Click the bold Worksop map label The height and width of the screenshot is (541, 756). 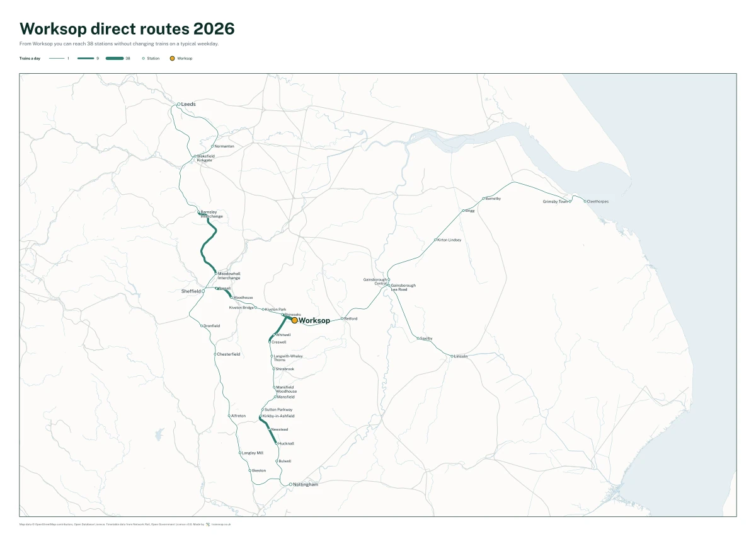pyautogui.click(x=314, y=321)
